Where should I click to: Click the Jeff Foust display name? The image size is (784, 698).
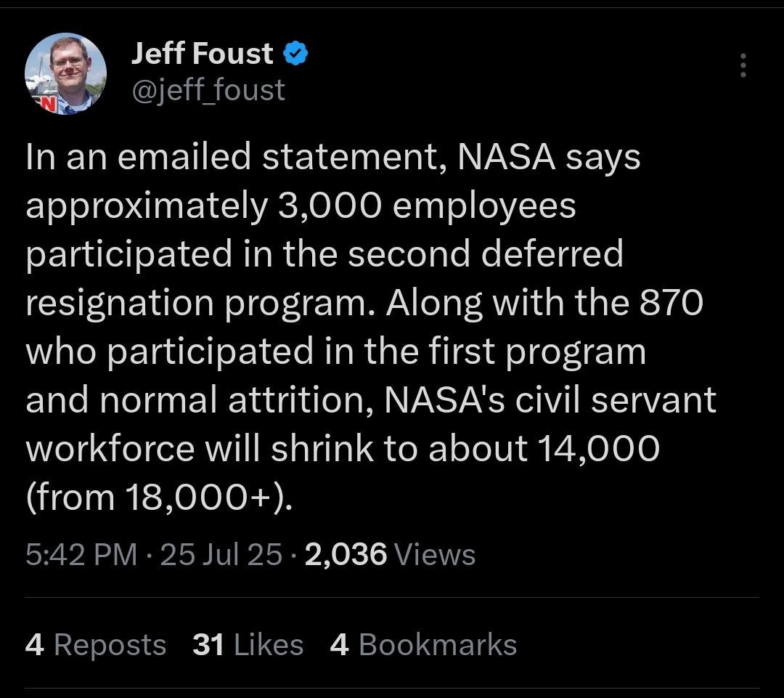(x=203, y=53)
